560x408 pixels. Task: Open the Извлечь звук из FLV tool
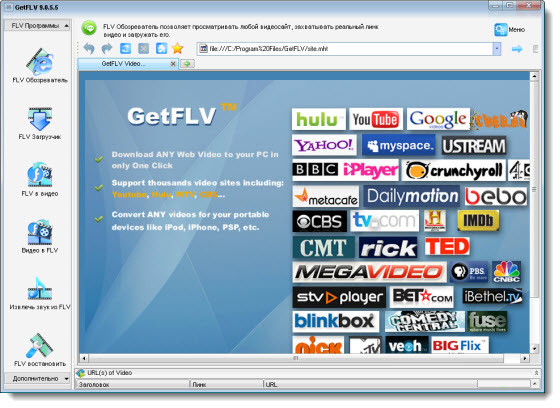(x=40, y=293)
